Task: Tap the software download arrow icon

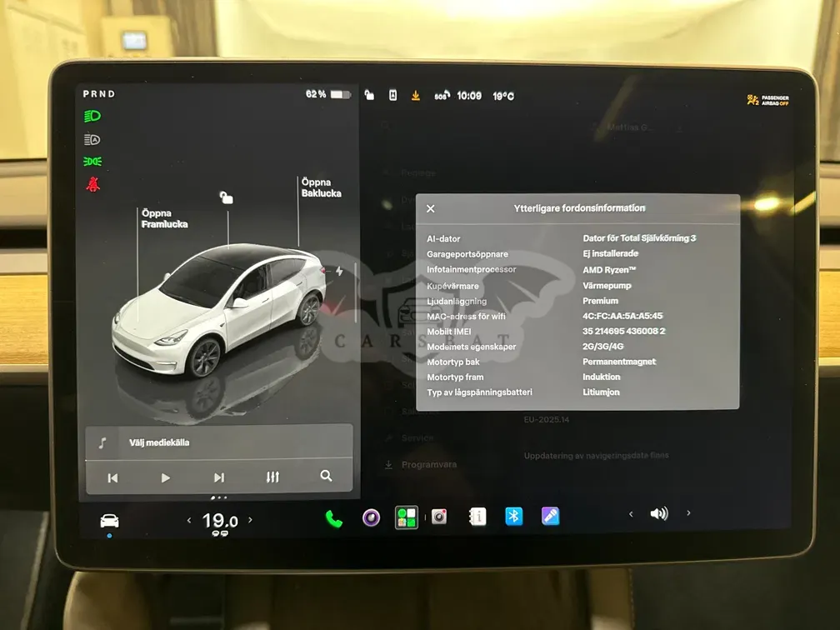Action: pos(415,95)
